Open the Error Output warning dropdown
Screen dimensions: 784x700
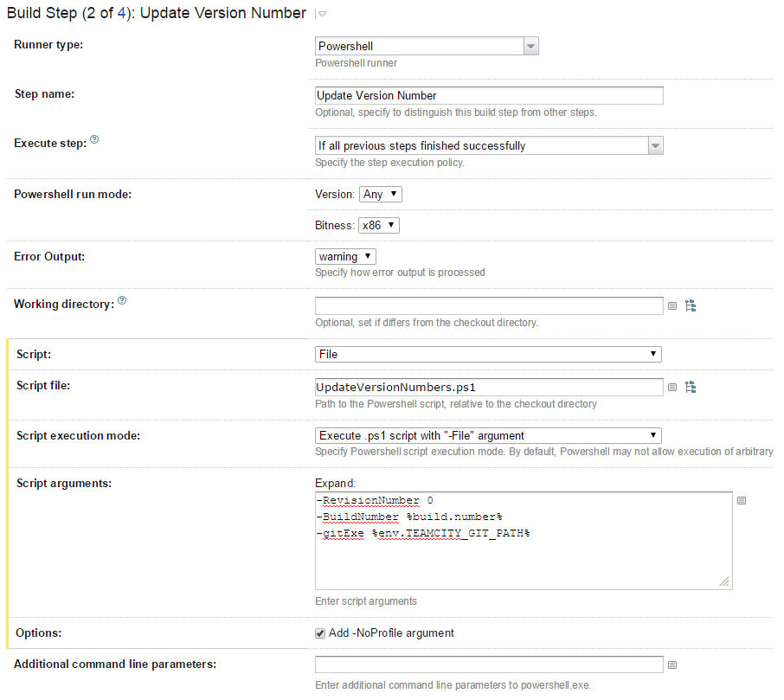pos(345,257)
